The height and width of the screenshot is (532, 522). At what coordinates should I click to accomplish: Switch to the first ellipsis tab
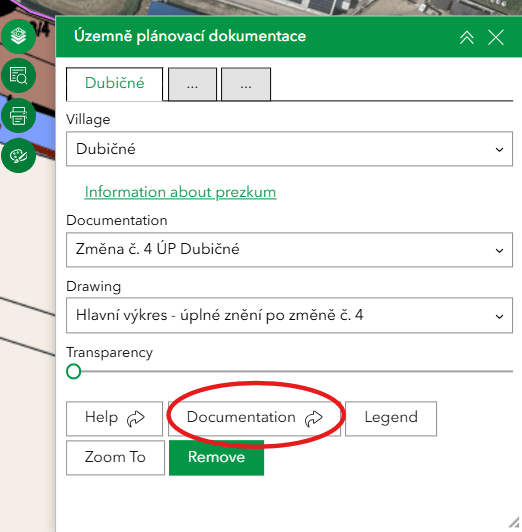click(192, 84)
